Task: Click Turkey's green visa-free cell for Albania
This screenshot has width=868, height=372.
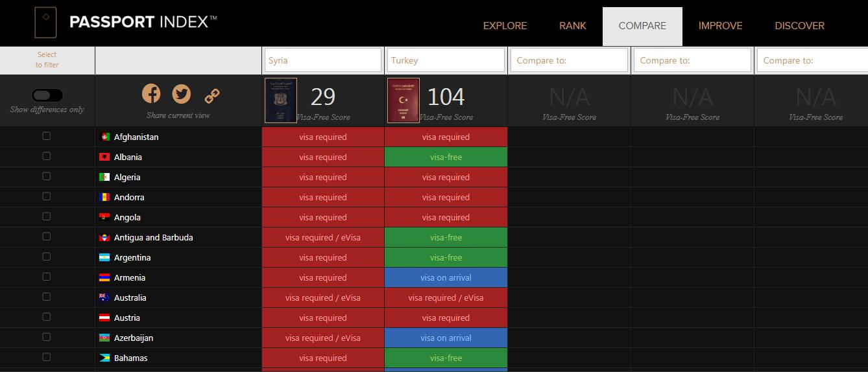Action: [446, 157]
